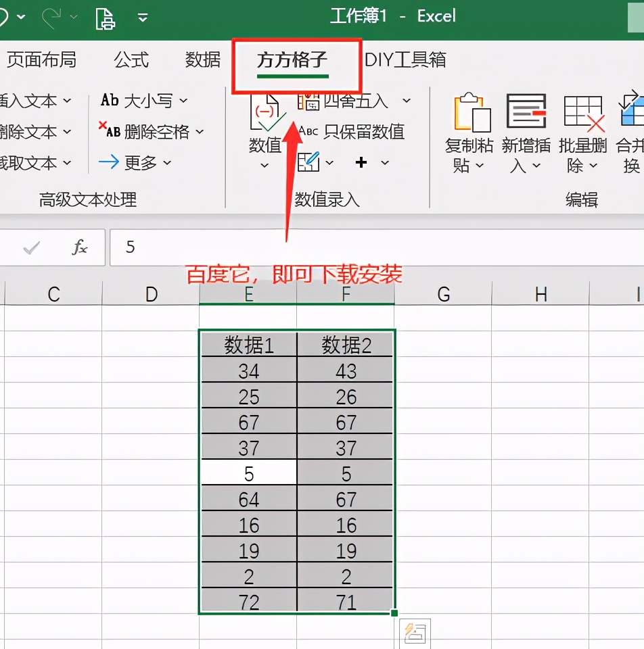Viewport: 644px width, 649px height.
Task: Click the pencil edit table icon
Action: coord(309,162)
